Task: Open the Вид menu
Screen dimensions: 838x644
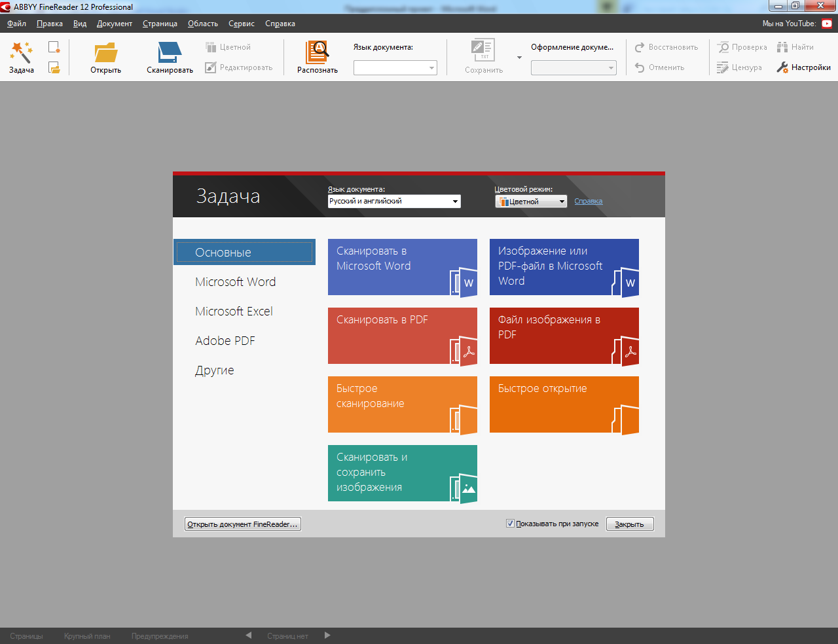Action: (80, 24)
